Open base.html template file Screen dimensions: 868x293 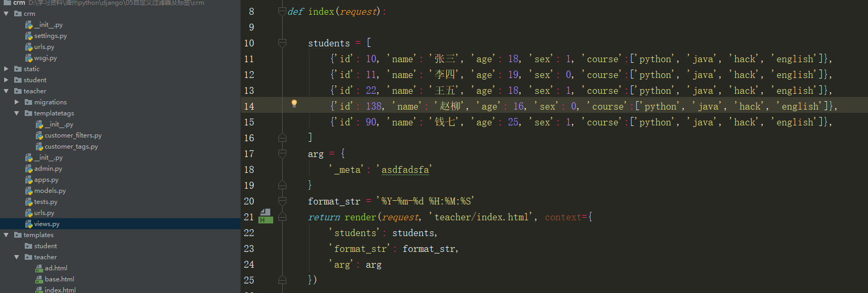point(59,279)
